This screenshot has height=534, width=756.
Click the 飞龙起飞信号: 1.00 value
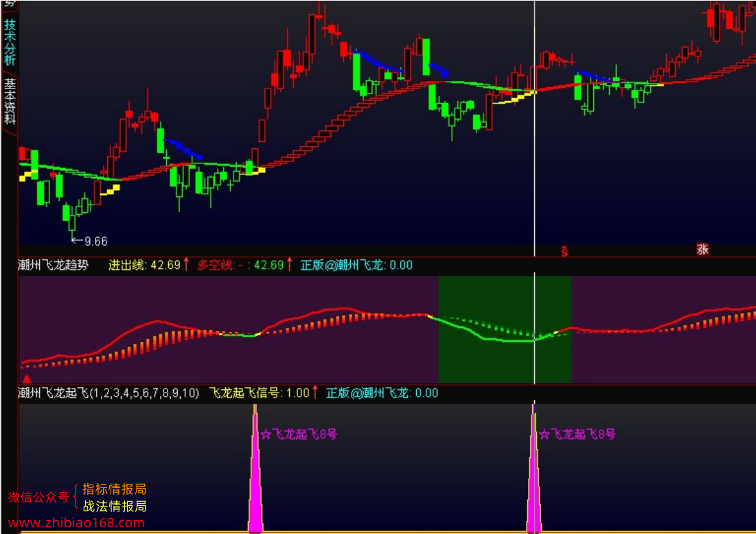point(263,393)
